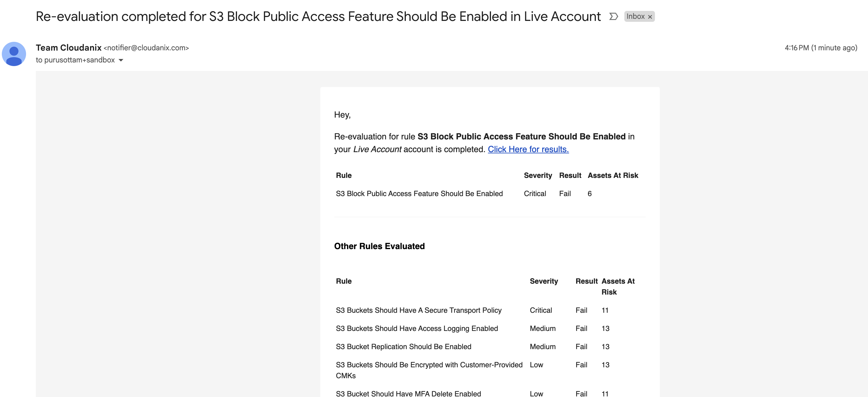Select S3 Bucket Replication rule row
This screenshot has width=868, height=397.
pyautogui.click(x=403, y=346)
